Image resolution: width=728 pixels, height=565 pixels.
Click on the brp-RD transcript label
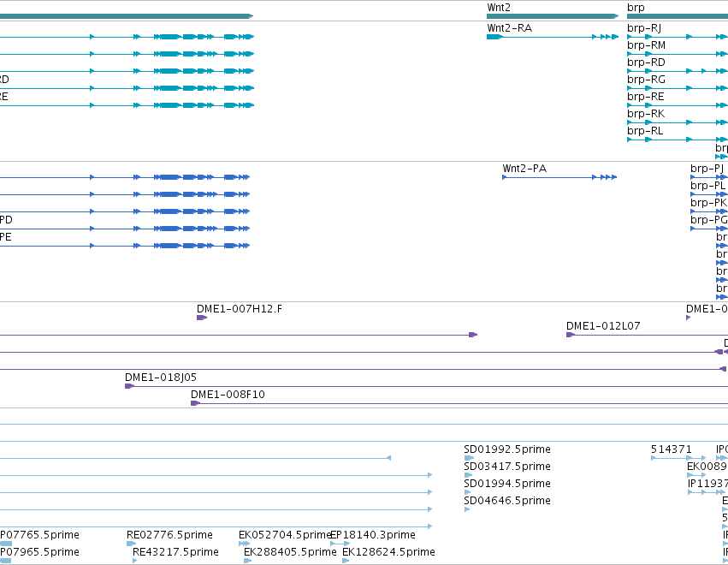click(646, 62)
